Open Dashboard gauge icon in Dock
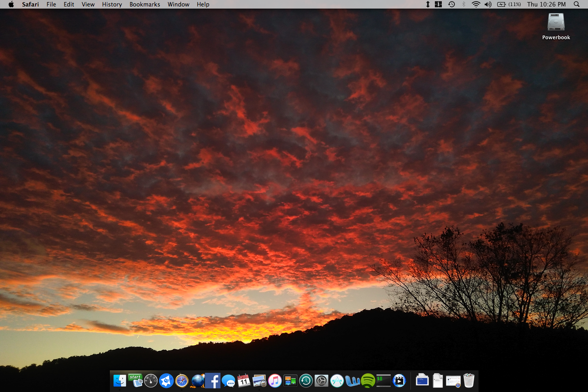Screen dimensions: 588x392 tap(151, 381)
